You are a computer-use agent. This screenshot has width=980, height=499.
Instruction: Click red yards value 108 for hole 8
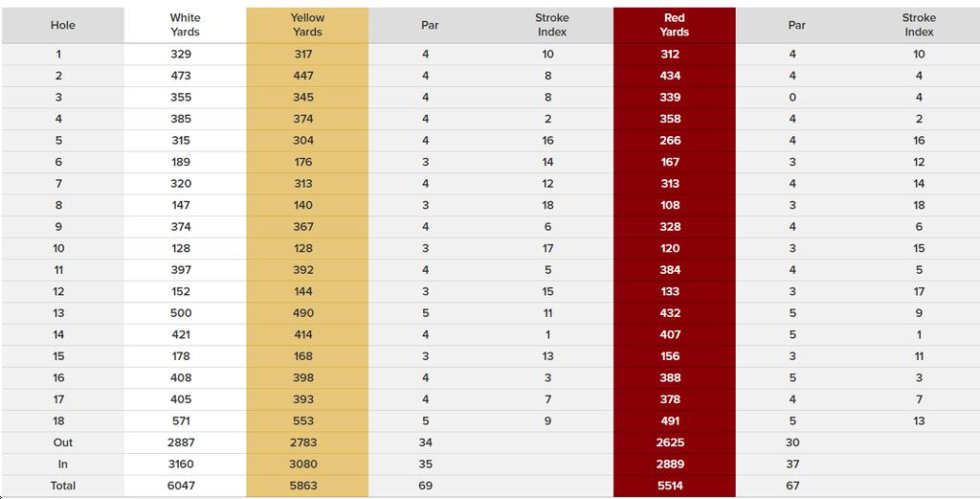670,205
